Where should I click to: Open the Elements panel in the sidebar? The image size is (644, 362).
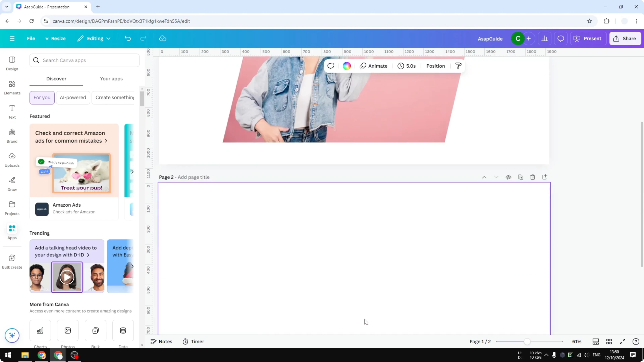[x=12, y=87]
